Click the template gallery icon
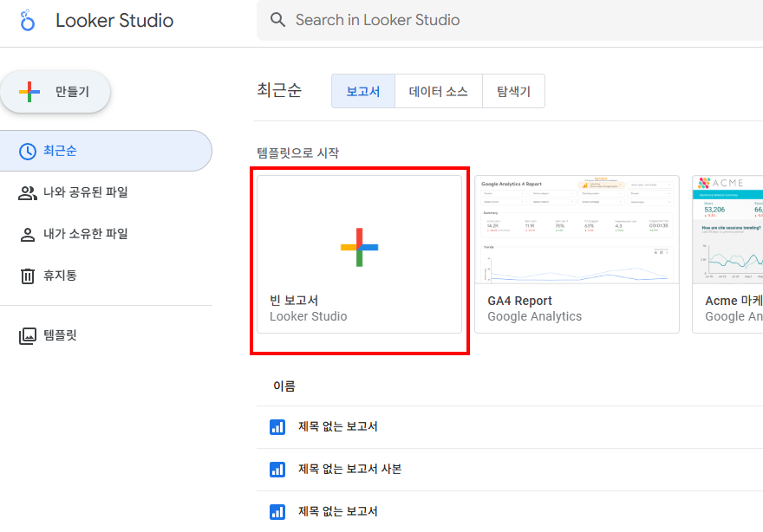The width and height of the screenshot is (763, 532). [27, 336]
